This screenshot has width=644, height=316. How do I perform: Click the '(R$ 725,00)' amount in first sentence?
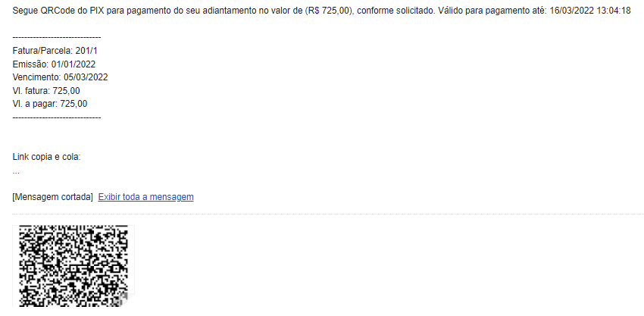(329, 11)
